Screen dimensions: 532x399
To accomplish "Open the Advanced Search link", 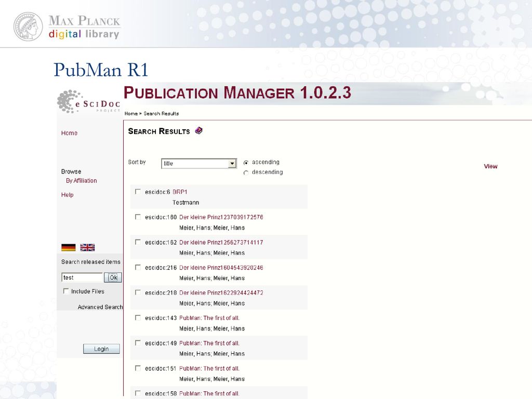I will coord(100,307).
